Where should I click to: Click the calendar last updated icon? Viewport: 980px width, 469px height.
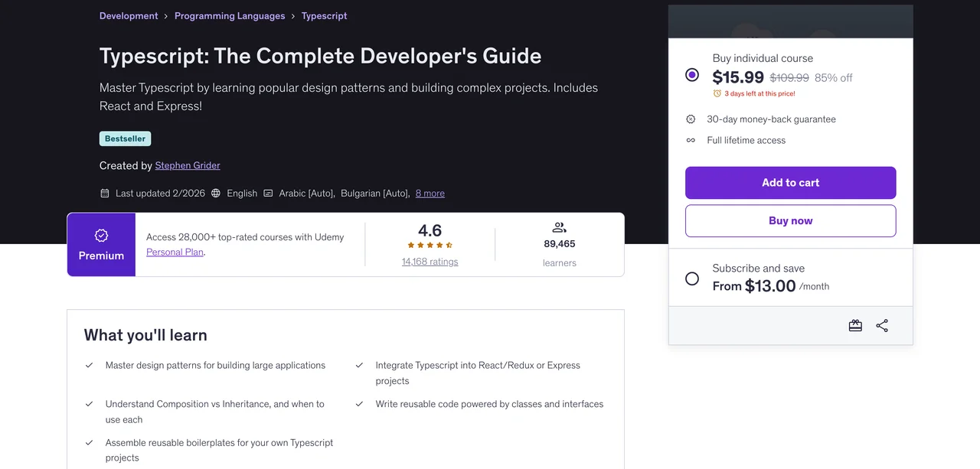click(x=105, y=194)
